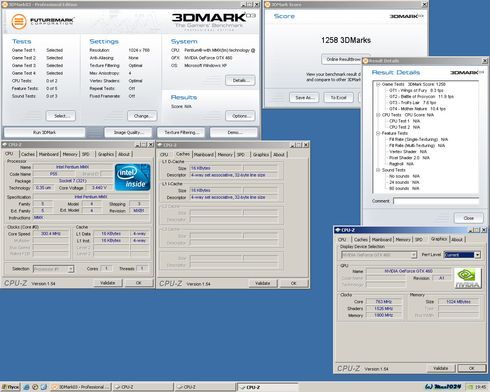Open the Mainboard tab in the left CPU-Z window
The width and height of the screenshot is (490, 392).
(x=49, y=154)
